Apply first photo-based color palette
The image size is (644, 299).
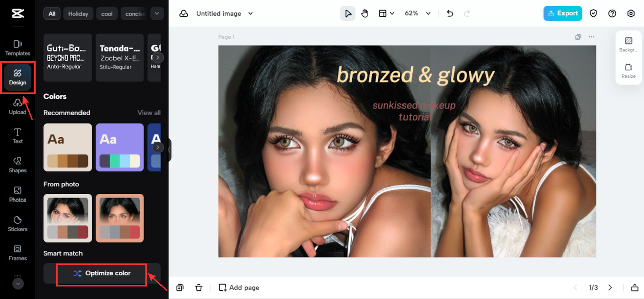[x=67, y=218]
